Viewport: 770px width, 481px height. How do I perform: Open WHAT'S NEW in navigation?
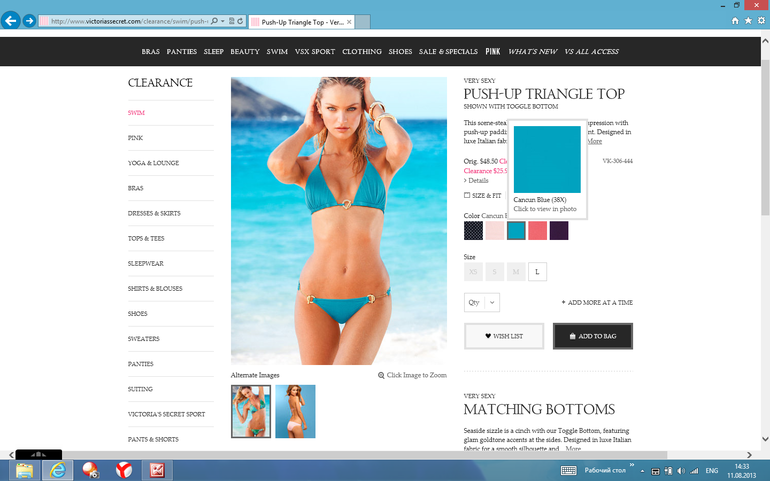[x=533, y=52]
